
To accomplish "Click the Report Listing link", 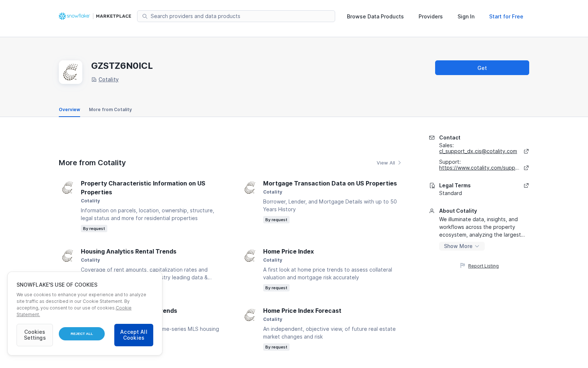I will coord(483,266).
